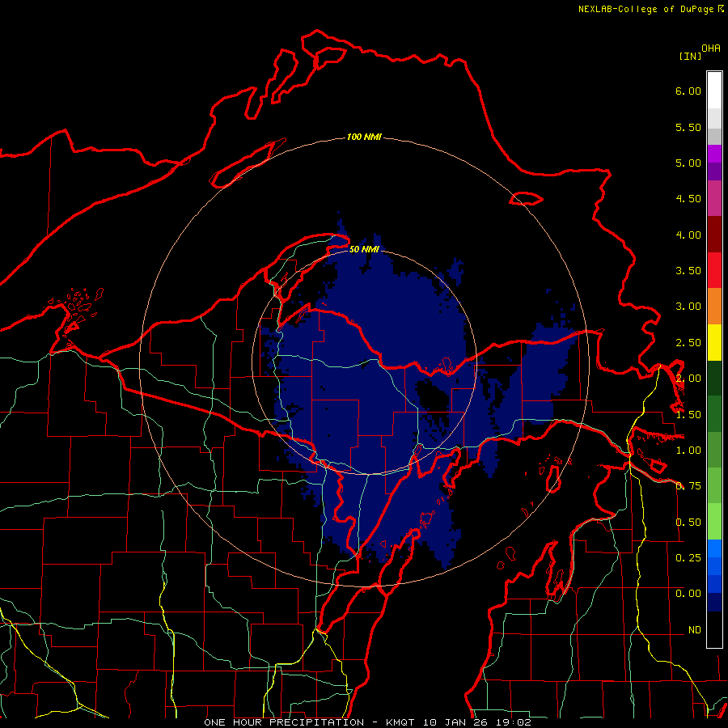728x728 pixels.
Task: Select the white swatch beside 6.00
Action: click(714, 91)
